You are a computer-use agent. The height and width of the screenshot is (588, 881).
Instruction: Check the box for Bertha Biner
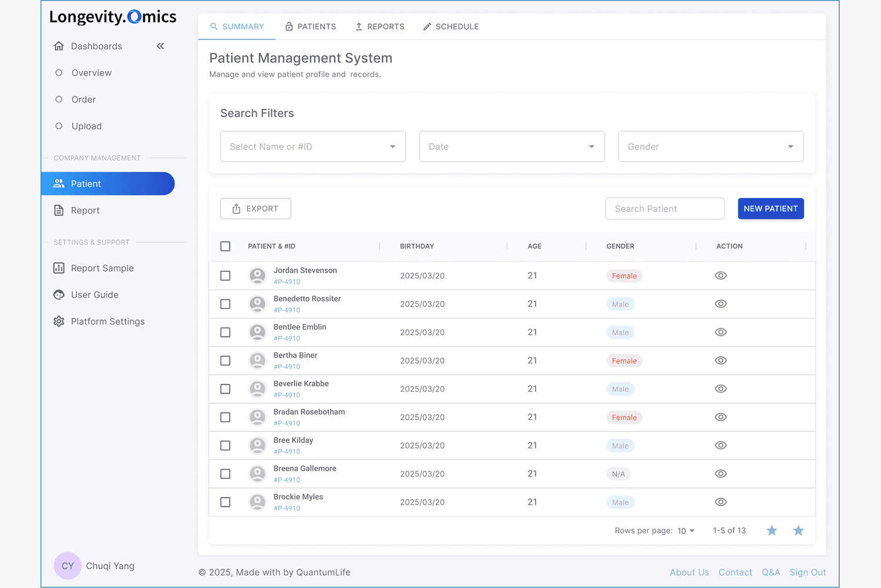point(225,360)
